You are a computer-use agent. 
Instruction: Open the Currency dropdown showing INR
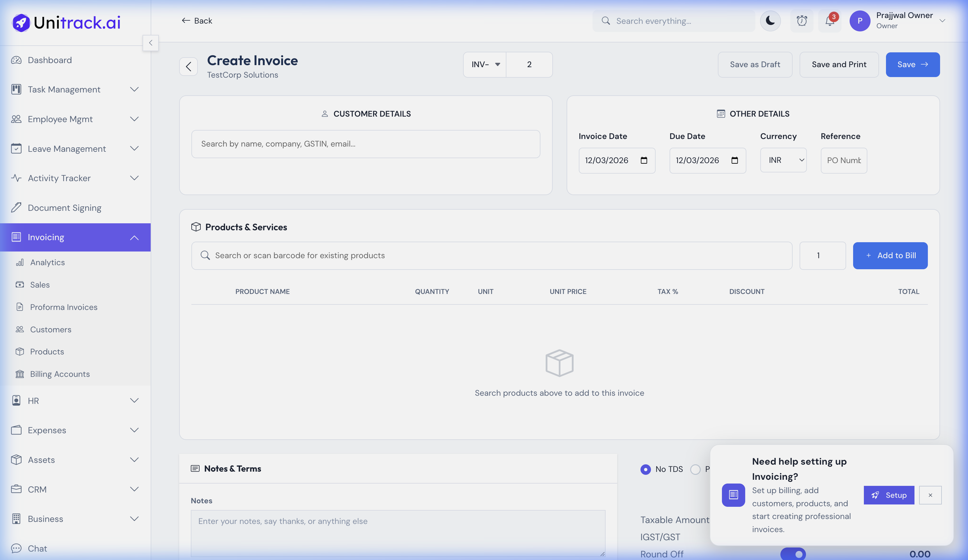[783, 160]
